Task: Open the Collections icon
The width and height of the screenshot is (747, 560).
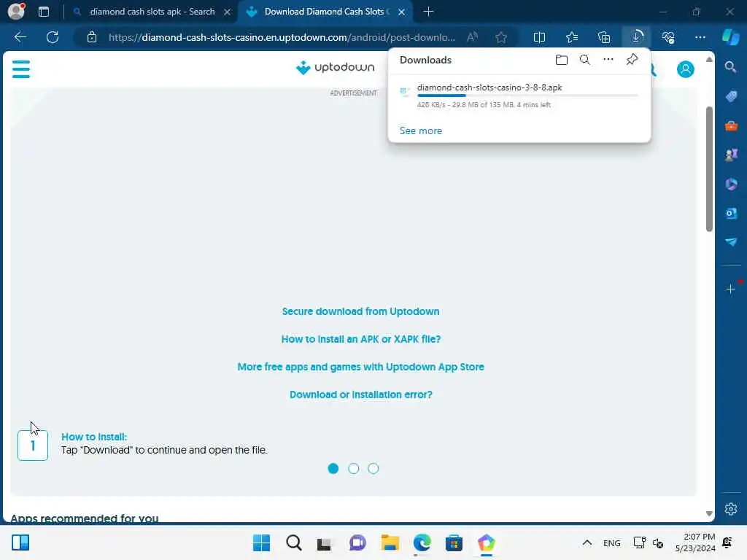Action: pos(604,37)
